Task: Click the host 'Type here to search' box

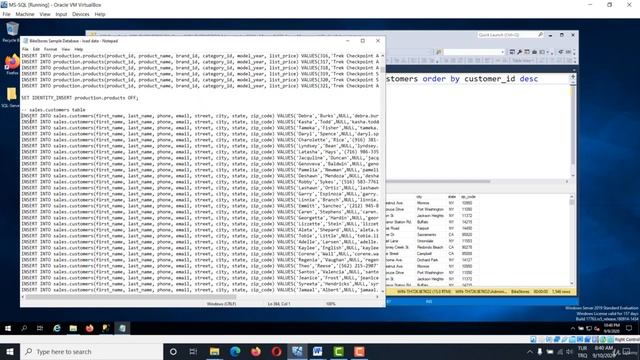Action: (92, 351)
